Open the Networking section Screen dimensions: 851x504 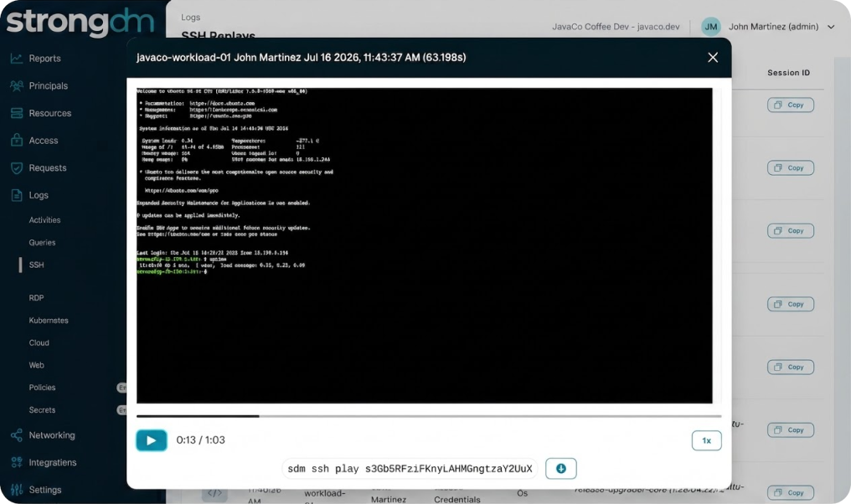[x=52, y=435]
